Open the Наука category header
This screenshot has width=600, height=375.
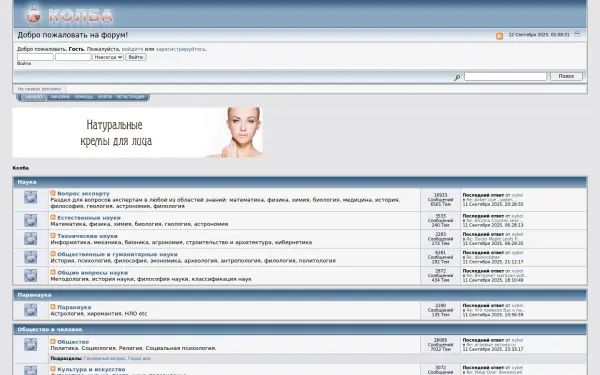(27, 182)
